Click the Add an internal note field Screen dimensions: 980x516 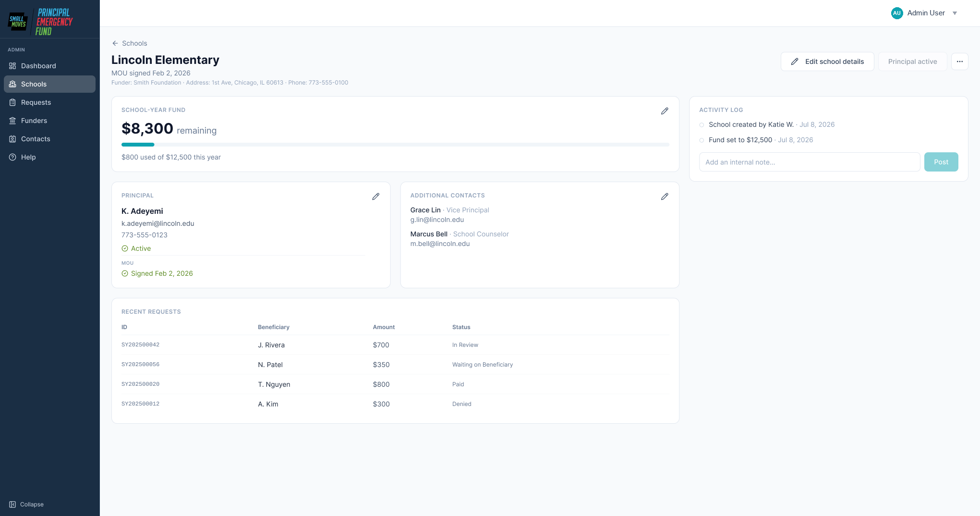coord(810,162)
